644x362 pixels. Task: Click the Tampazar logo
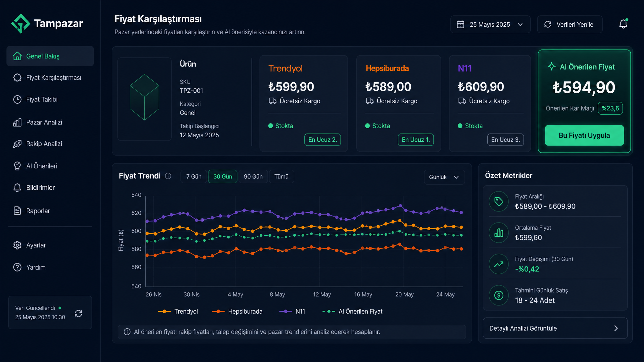tap(47, 24)
